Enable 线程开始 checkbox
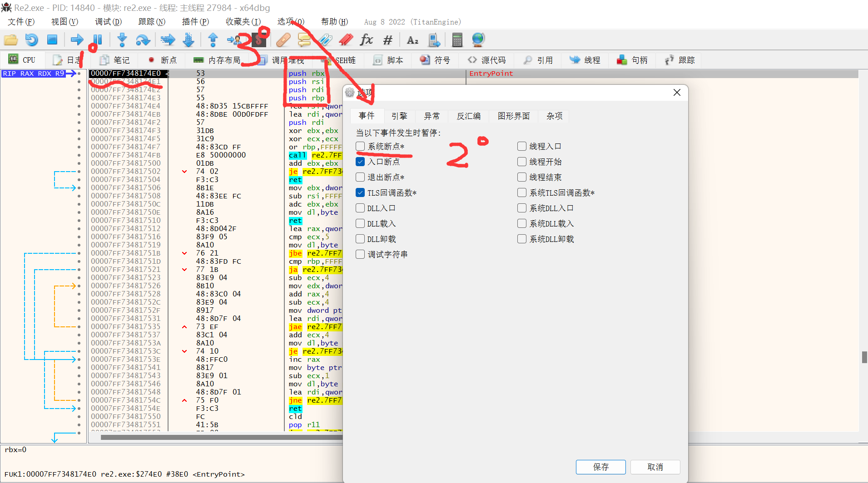 click(522, 162)
